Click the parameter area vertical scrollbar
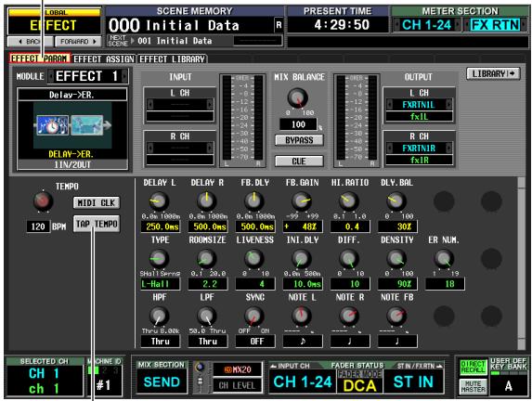This screenshot has height=401, width=532. tap(522, 263)
